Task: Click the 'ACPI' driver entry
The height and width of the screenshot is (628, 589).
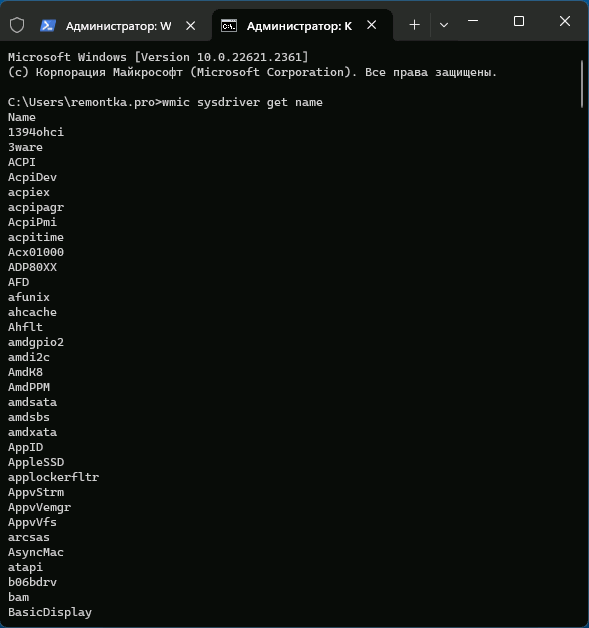Action: tap(22, 162)
